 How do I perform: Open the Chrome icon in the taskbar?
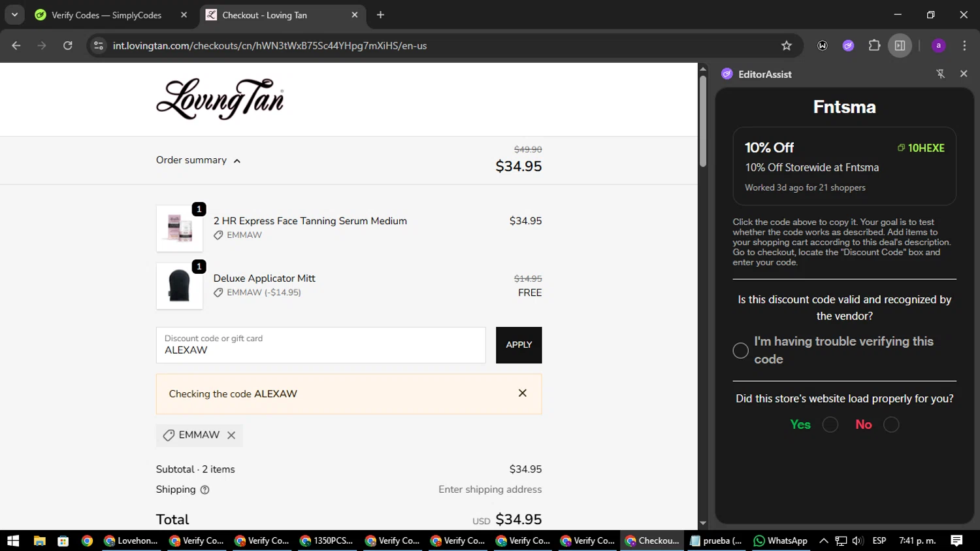coord(87,541)
